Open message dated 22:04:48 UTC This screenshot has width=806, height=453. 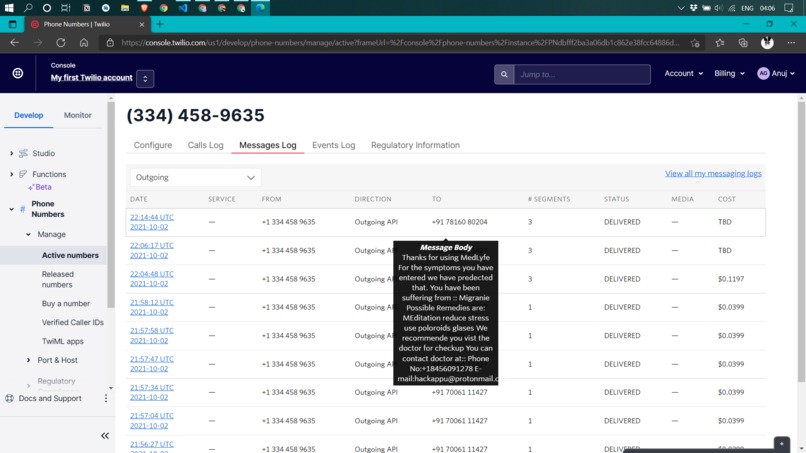point(152,279)
